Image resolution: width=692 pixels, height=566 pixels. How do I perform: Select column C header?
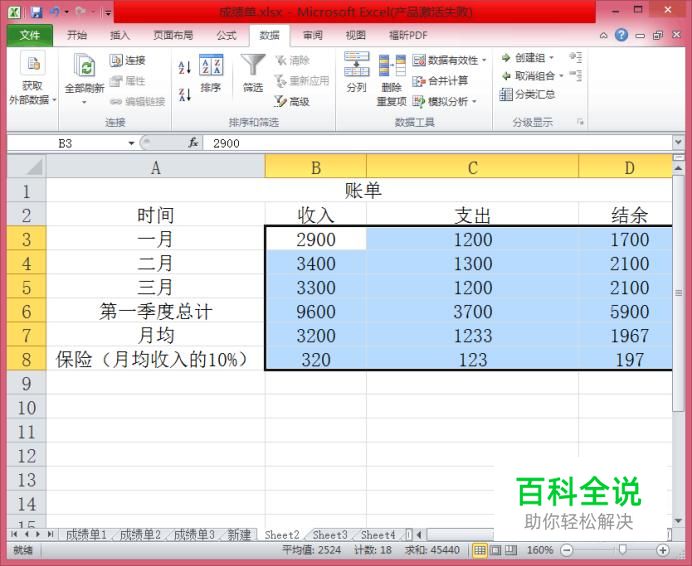(472, 167)
